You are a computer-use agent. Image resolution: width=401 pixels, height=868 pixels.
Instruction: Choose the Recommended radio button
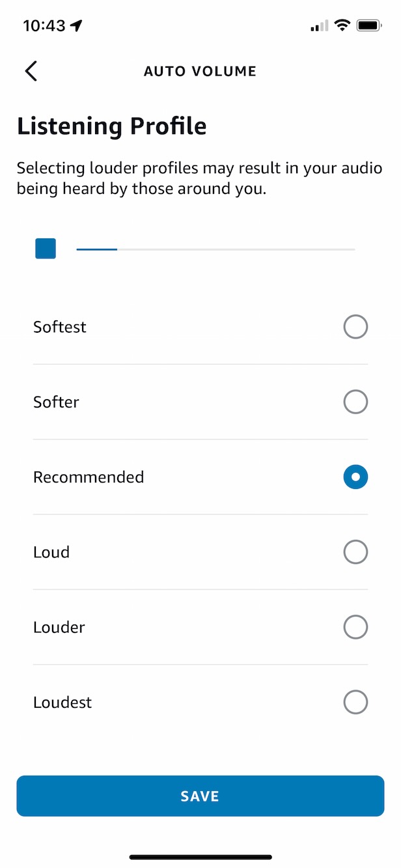[355, 477]
